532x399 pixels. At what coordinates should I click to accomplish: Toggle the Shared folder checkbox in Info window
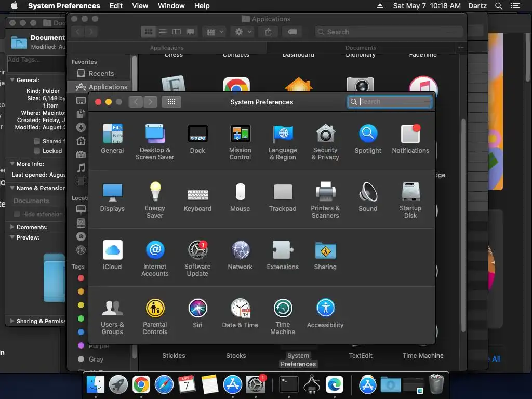pos(37,141)
